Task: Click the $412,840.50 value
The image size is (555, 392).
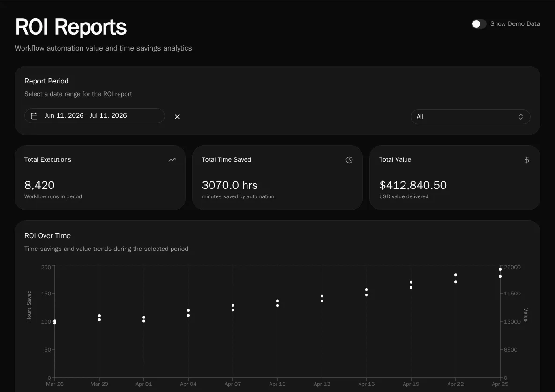Action: click(x=412, y=185)
